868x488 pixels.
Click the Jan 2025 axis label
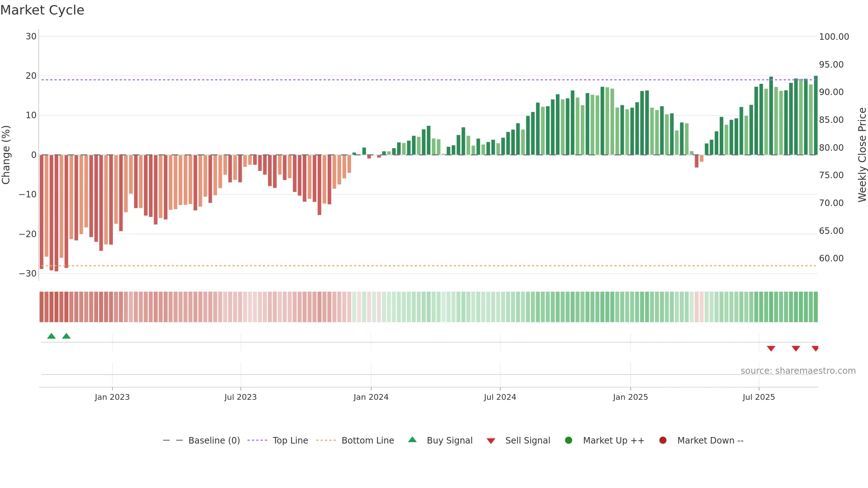click(x=630, y=397)
